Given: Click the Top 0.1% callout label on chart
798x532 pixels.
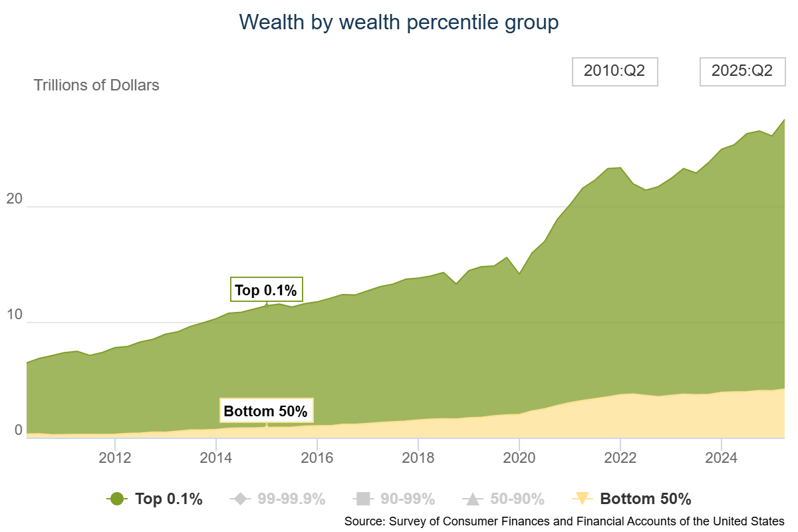Looking at the screenshot, I should tap(266, 291).
